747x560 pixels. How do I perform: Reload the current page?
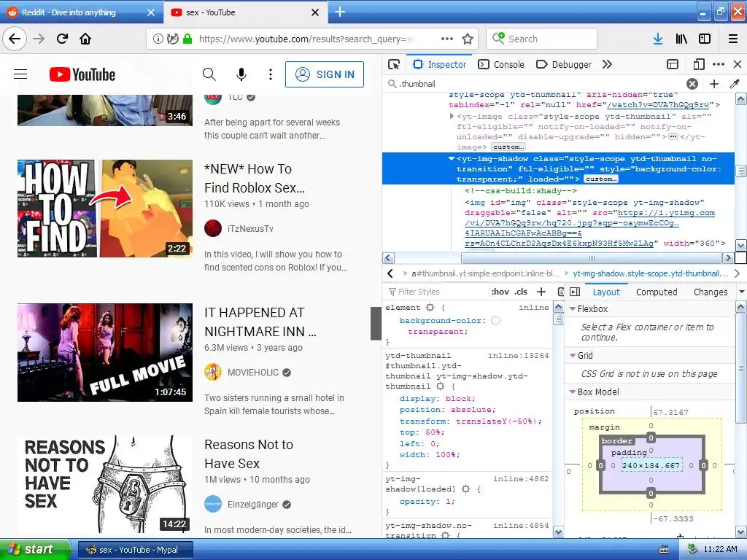(x=63, y=39)
